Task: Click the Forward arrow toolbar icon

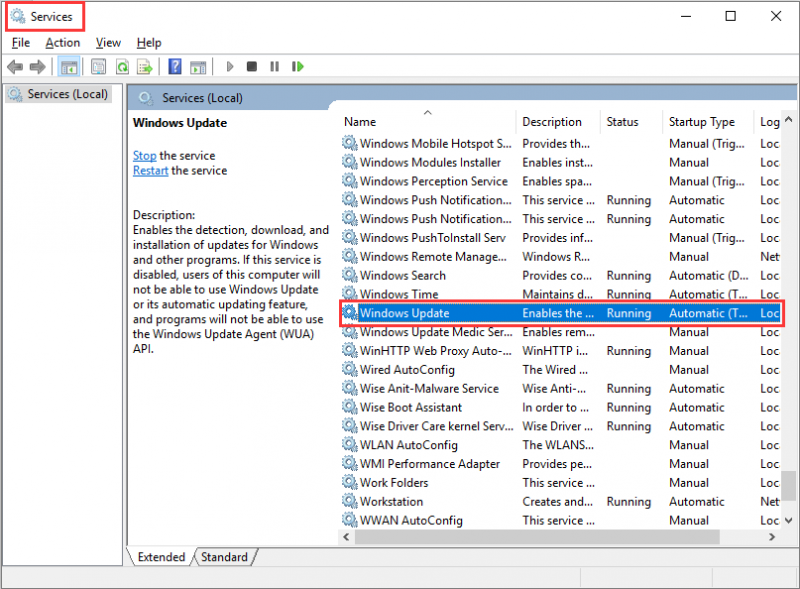Action: pos(38,67)
